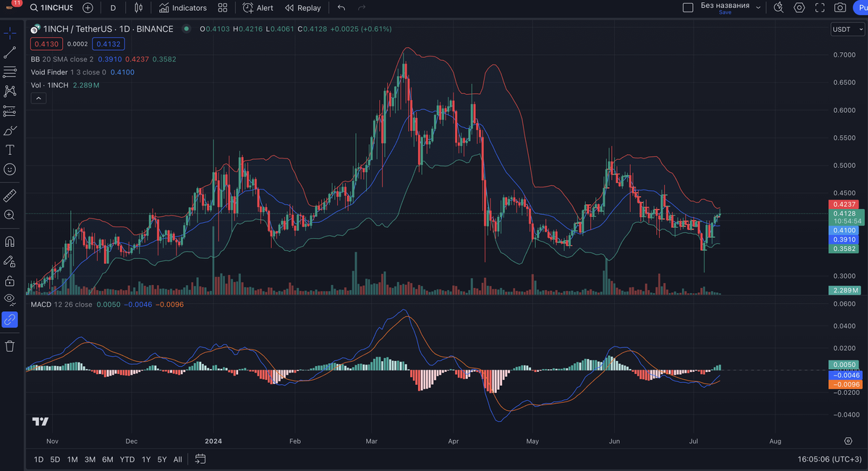
Task: Set the range to 1D
Action: [39, 459]
